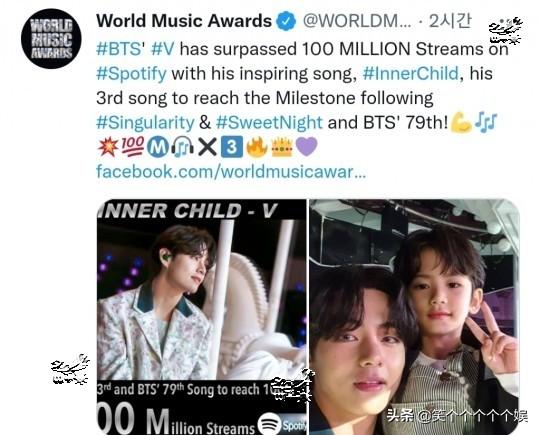
Task: Click the headphones emoji
Action: pyautogui.click(x=183, y=147)
